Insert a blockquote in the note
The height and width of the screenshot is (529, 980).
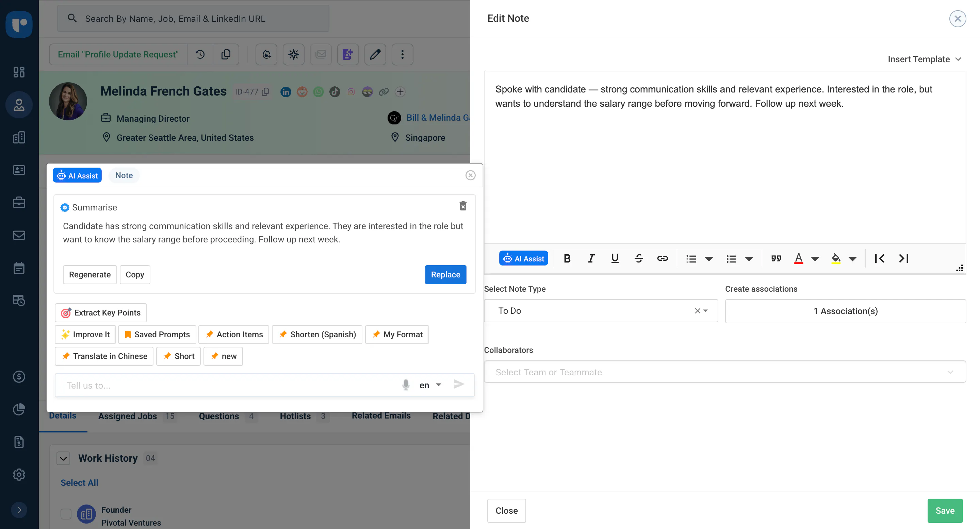[x=776, y=258]
